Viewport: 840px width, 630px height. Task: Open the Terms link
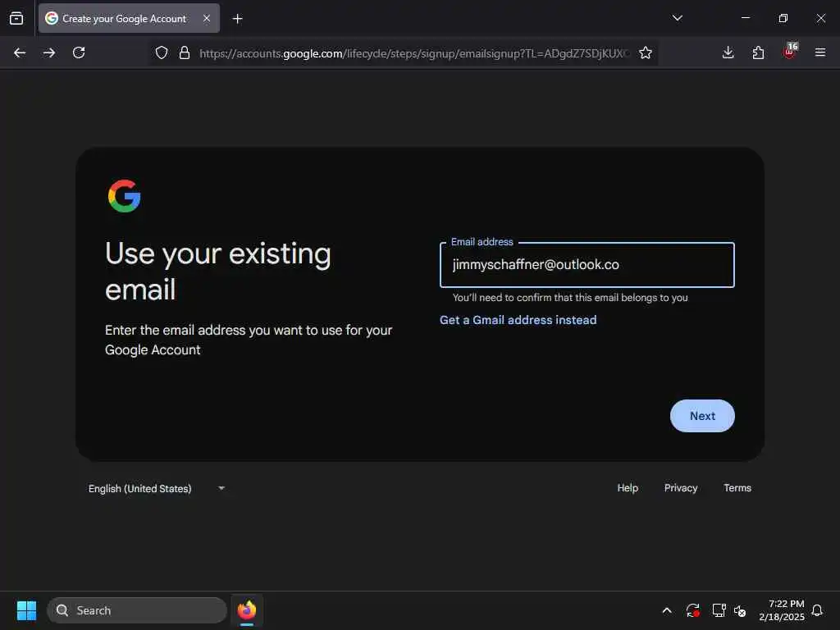pos(737,487)
